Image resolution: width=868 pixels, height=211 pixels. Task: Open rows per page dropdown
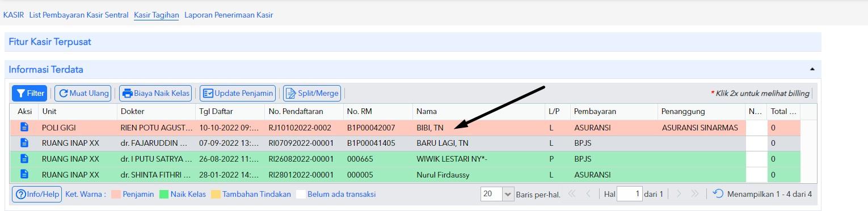[508, 194]
